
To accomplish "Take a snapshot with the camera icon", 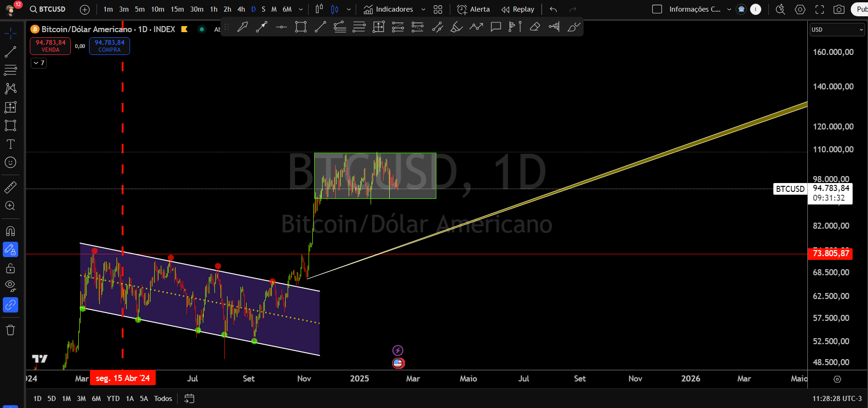I will [x=839, y=9].
